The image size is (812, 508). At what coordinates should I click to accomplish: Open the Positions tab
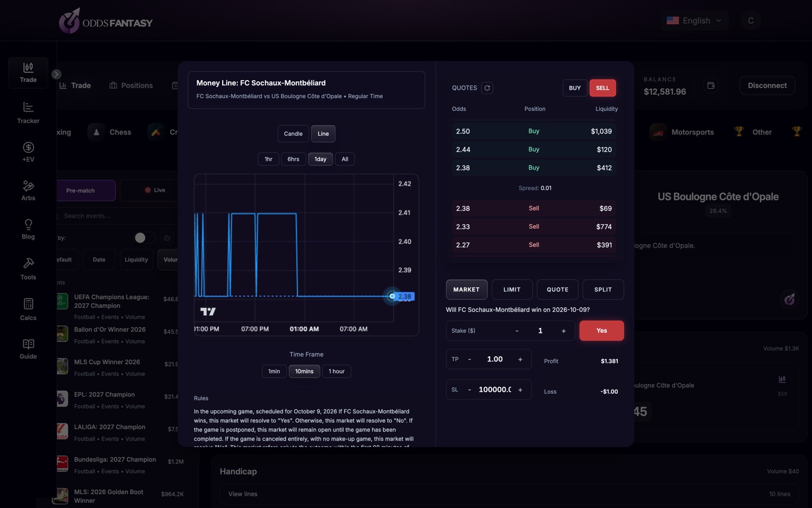click(131, 85)
